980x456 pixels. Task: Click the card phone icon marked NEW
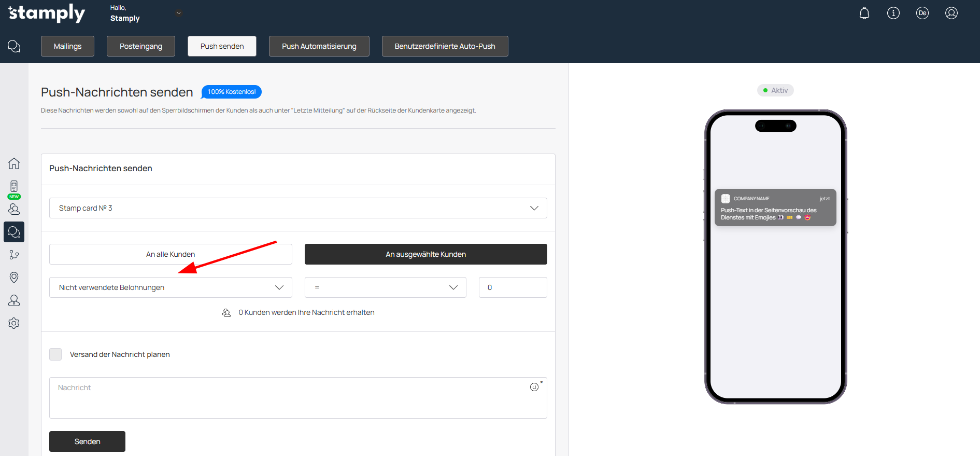pyautogui.click(x=14, y=187)
